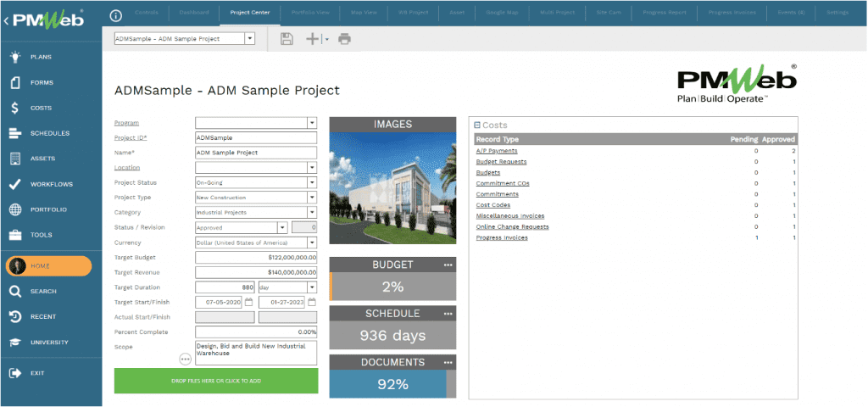This screenshot has width=868, height=407.
Task: Expand the Program dropdown
Action: tap(312, 122)
